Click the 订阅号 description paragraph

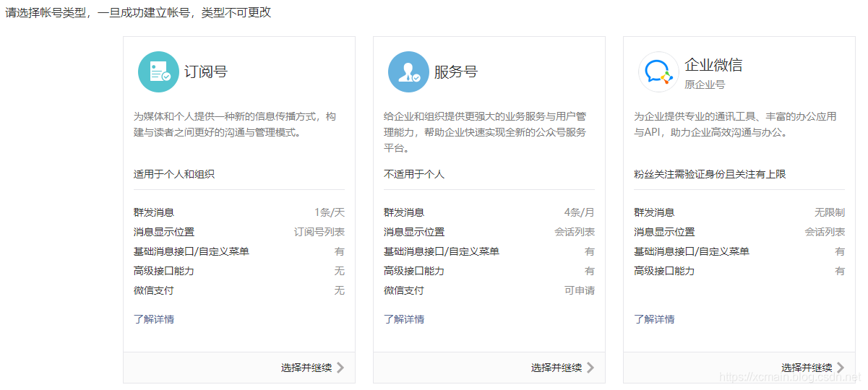click(235, 124)
